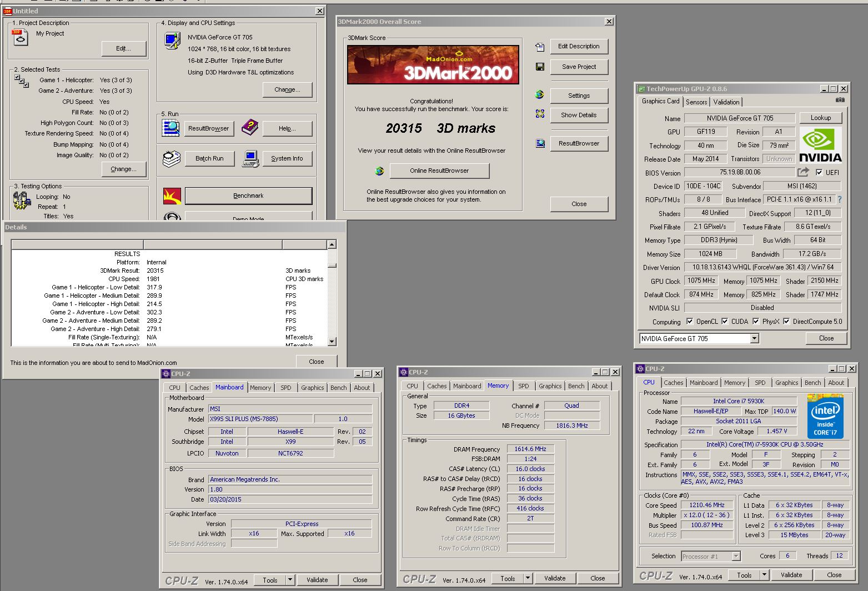The height and width of the screenshot is (591, 868).
Task: Click the Save Project floppy disk icon
Action: click(x=540, y=67)
